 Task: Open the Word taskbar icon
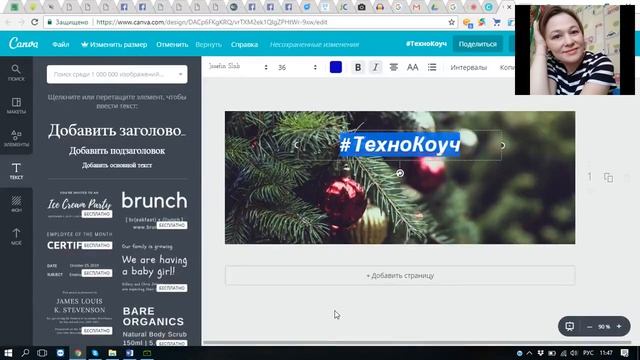(x=130, y=353)
